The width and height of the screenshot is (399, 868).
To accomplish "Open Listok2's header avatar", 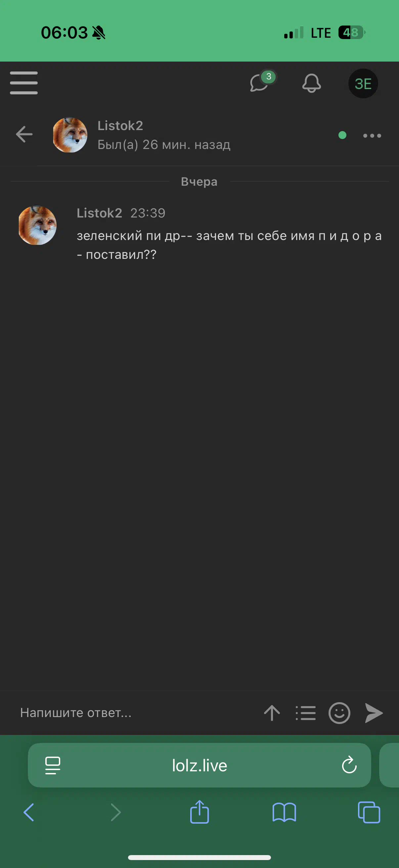I will (70, 135).
